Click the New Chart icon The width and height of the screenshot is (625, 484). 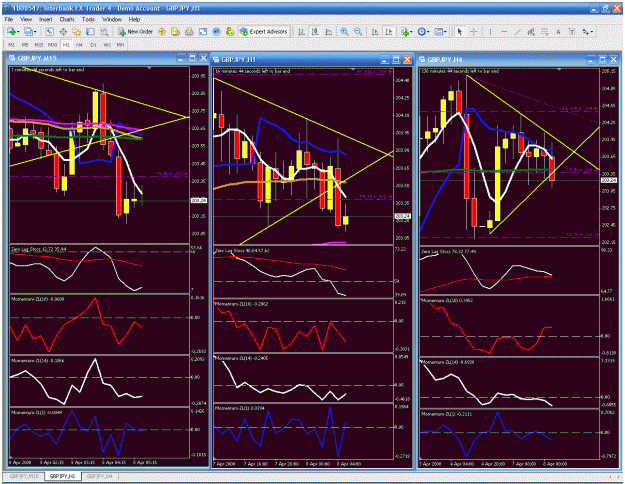(11, 31)
